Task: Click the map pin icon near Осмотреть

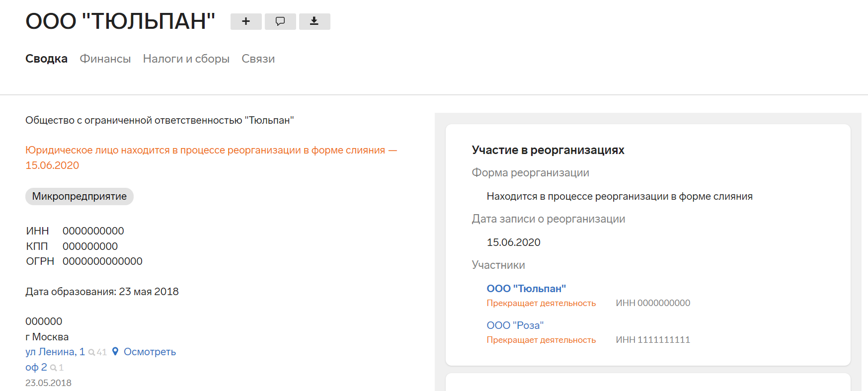Action: pyautogui.click(x=115, y=352)
